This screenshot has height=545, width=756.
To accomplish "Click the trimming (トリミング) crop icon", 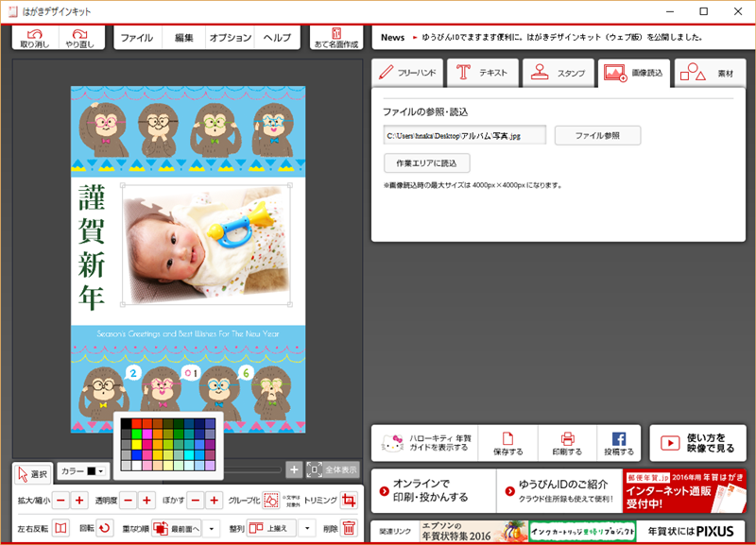I will 349,500.
